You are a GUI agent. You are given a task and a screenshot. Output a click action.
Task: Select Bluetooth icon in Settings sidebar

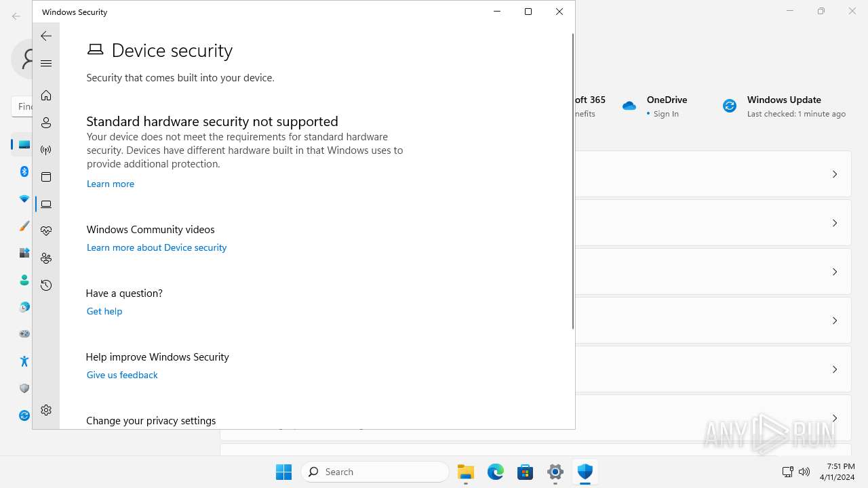click(x=24, y=171)
